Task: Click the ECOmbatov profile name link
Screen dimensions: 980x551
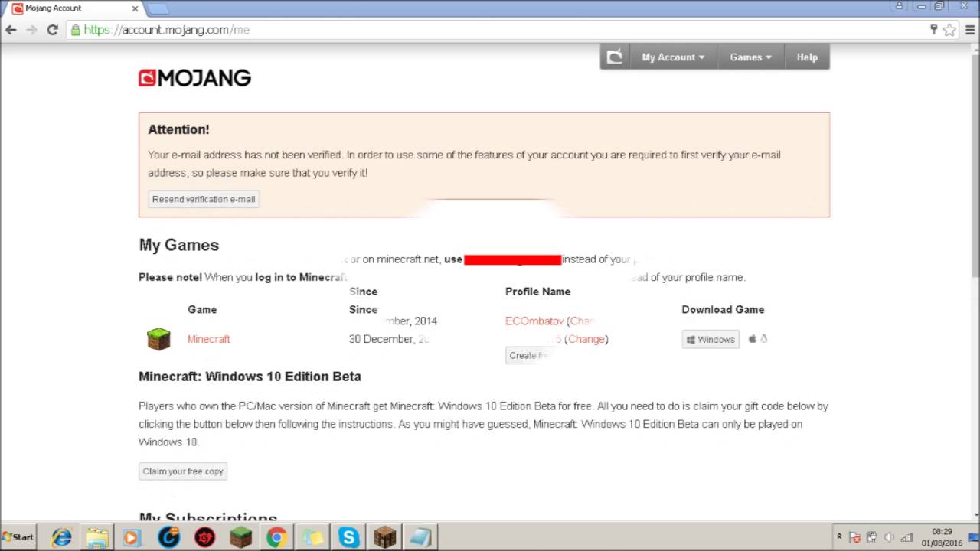Action: tap(534, 321)
